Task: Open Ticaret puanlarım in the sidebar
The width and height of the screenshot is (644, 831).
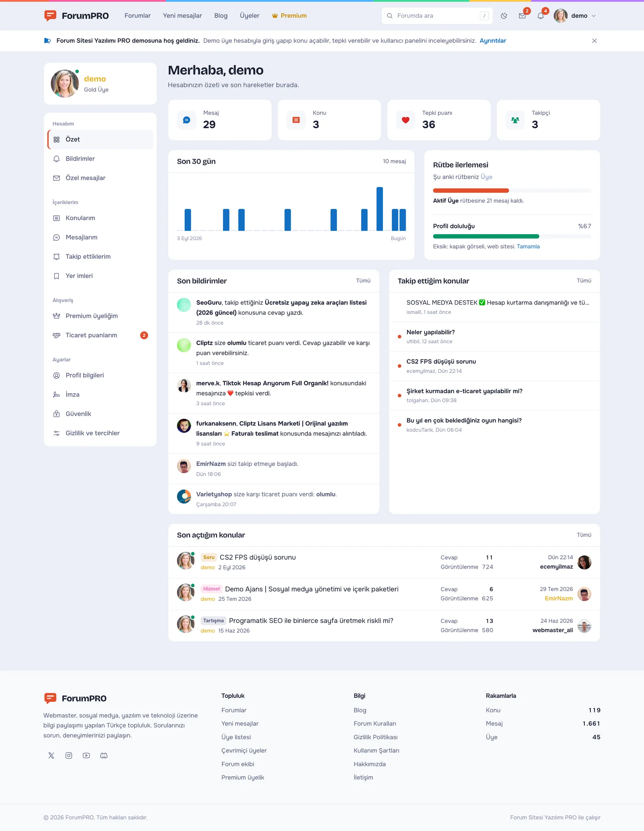Action: [100, 335]
